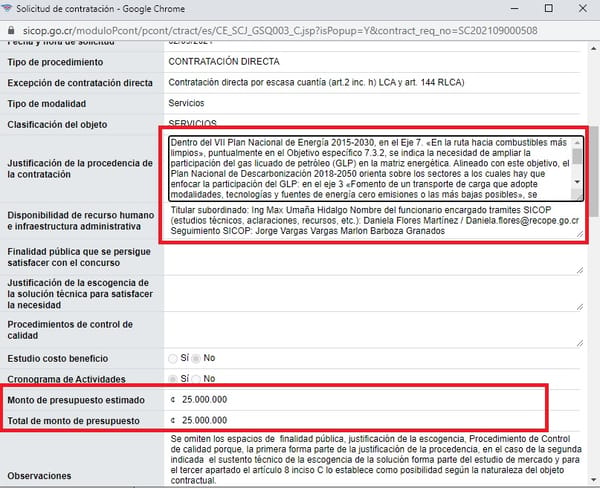Click the Chrome favicon in the title bar
600x488 pixels.
(x=7, y=8)
